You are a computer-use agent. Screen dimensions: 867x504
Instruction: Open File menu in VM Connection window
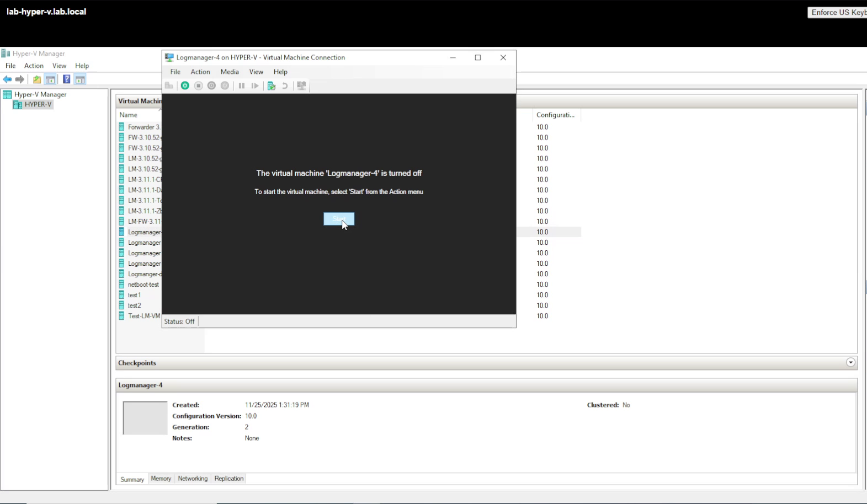click(175, 72)
